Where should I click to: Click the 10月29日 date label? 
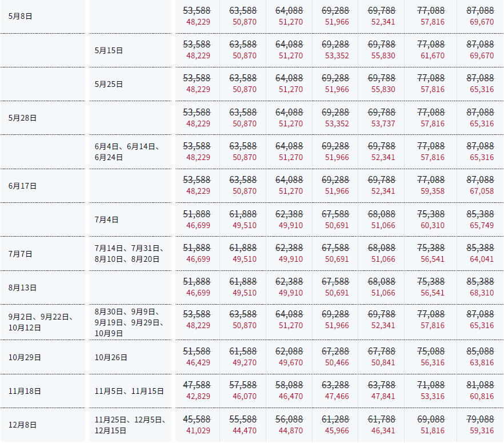click(25, 357)
